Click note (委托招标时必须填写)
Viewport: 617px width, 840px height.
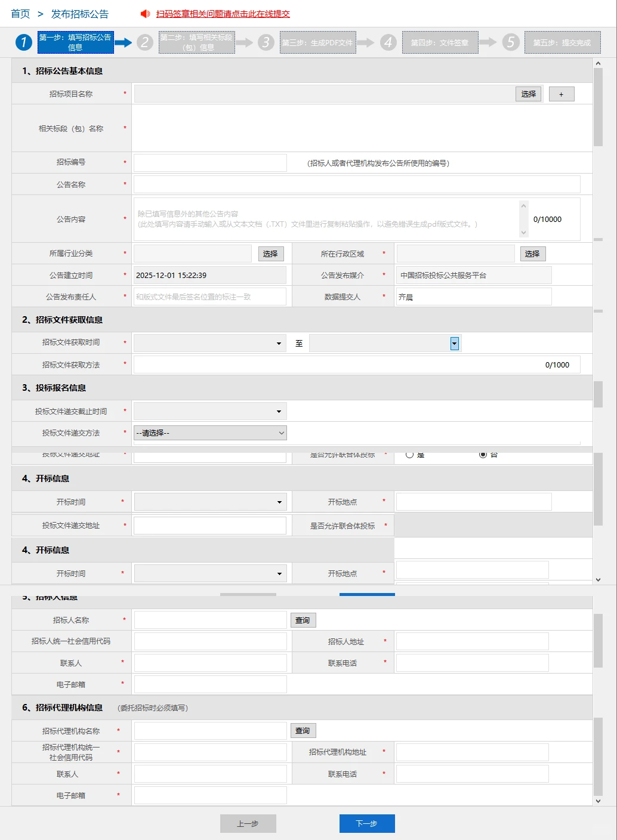click(153, 708)
